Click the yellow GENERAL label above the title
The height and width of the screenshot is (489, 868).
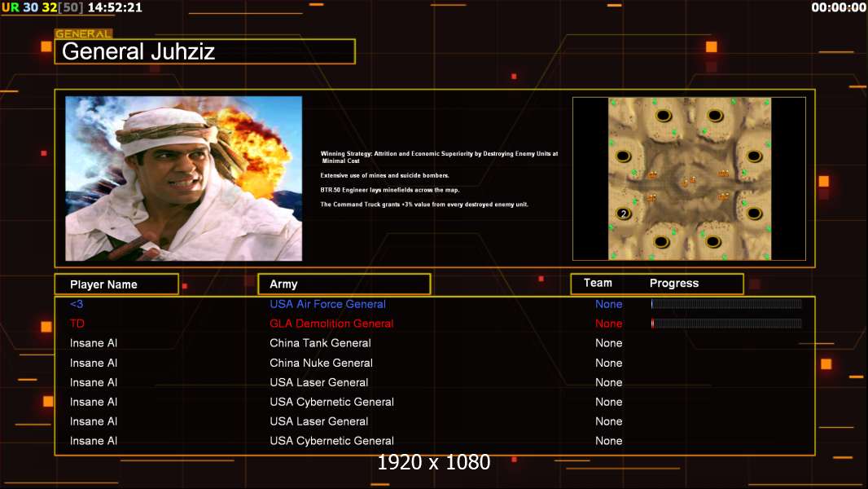point(84,33)
